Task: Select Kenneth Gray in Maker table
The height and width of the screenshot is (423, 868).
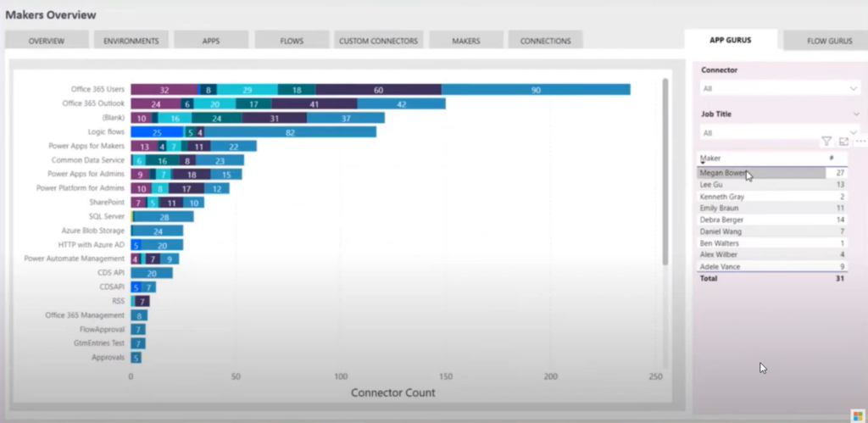Action: pyautogui.click(x=772, y=197)
